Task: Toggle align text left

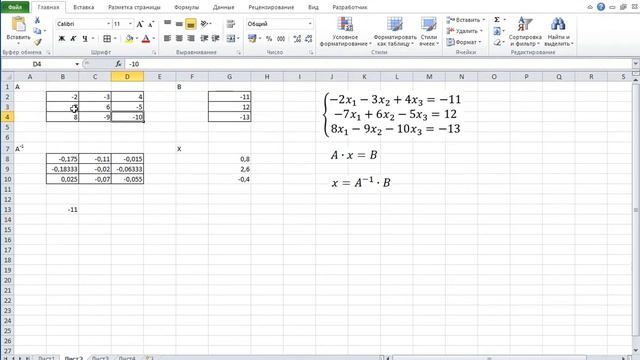Action: pos(167,38)
